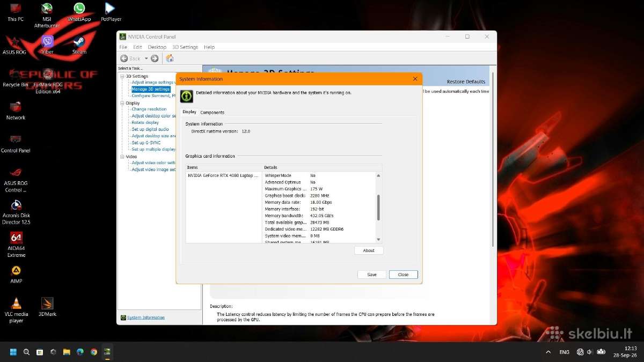Select NVIDIA GeForce RTX 4080 Laptop item

pyautogui.click(x=223, y=175)
